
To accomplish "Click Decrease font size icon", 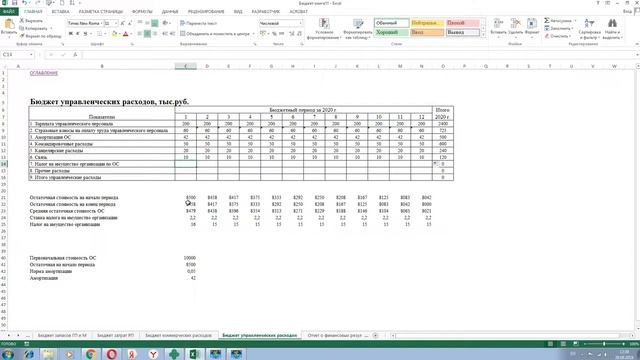I will tap(130, 23).
